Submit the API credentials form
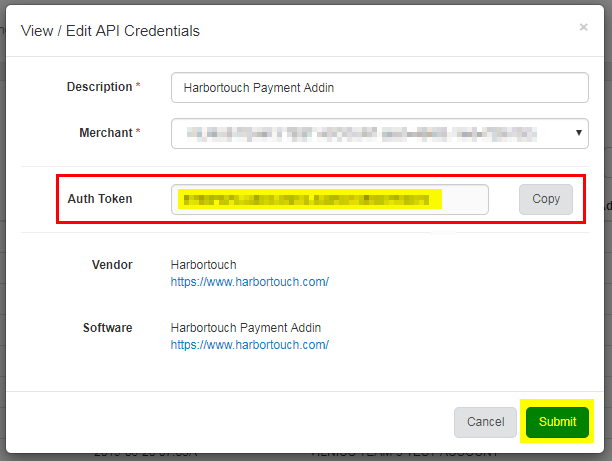 (x=557, y=422)
